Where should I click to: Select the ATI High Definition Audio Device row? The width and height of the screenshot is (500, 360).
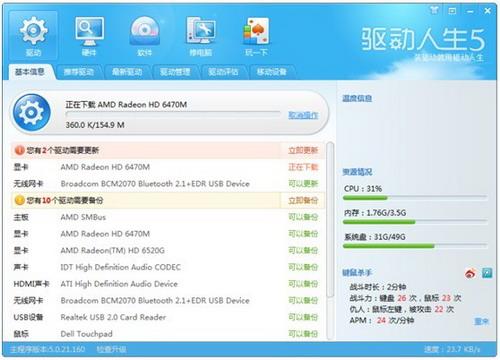[168, 284]
